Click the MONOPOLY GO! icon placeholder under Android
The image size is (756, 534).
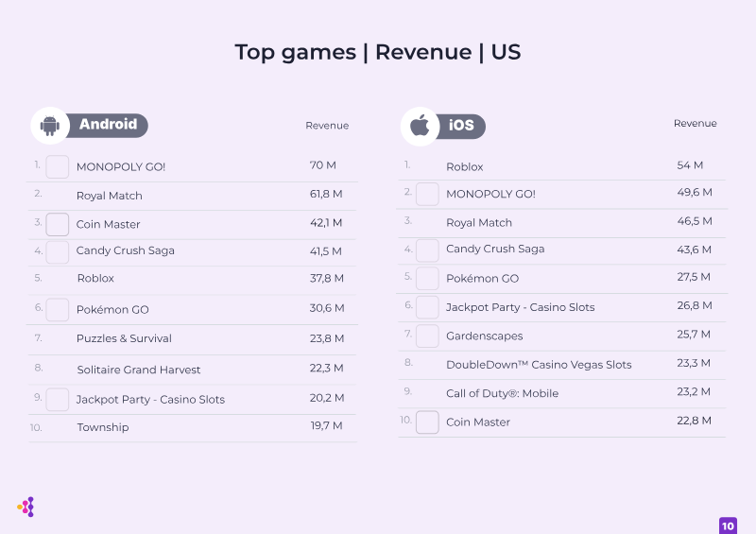[58, 167]
